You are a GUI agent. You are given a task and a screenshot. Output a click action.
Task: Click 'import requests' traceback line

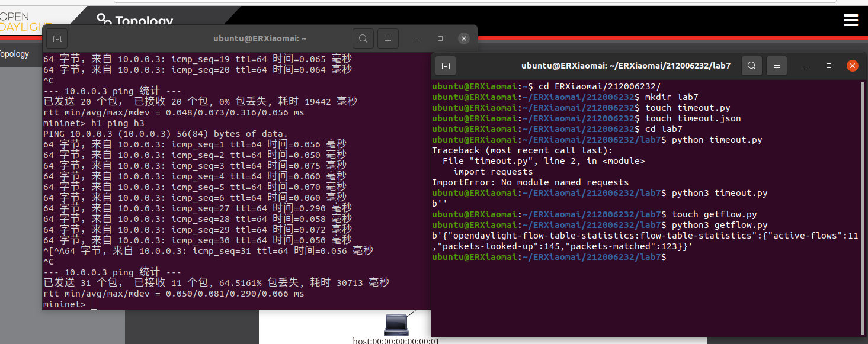click(x=493, y=172)
